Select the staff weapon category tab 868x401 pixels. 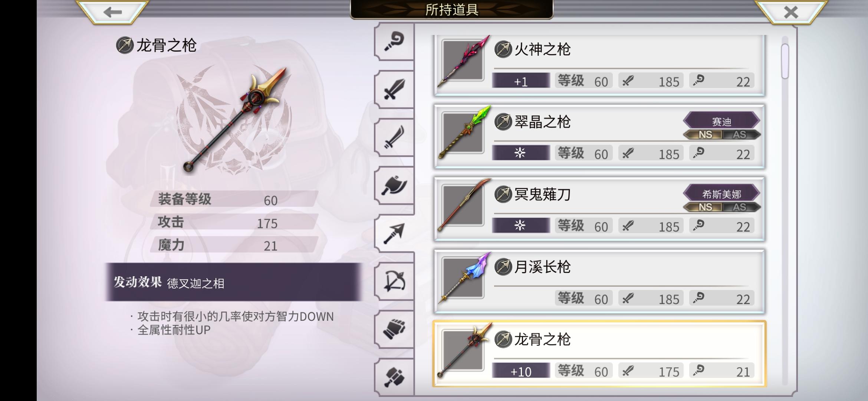click(x=394, y=42)
